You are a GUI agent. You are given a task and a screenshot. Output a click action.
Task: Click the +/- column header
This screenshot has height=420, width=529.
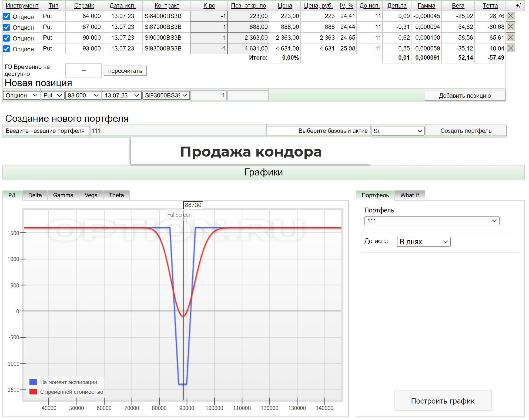tap(519, 5)
